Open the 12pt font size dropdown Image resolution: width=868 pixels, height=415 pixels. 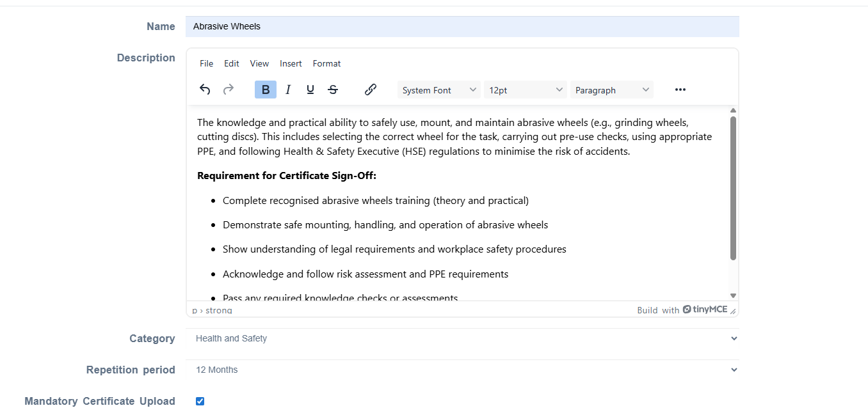pyautogui.click(x=526, y=90)
